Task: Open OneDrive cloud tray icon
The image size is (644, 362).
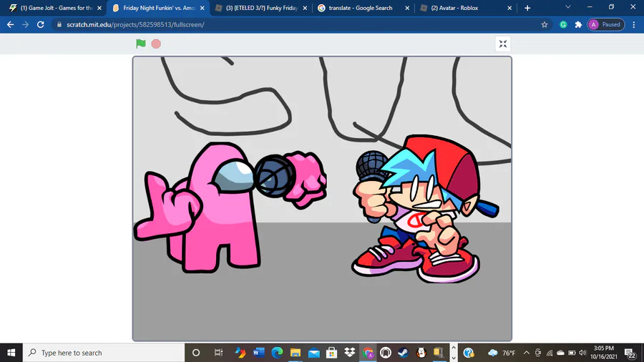Action: [x=560, y=353]
